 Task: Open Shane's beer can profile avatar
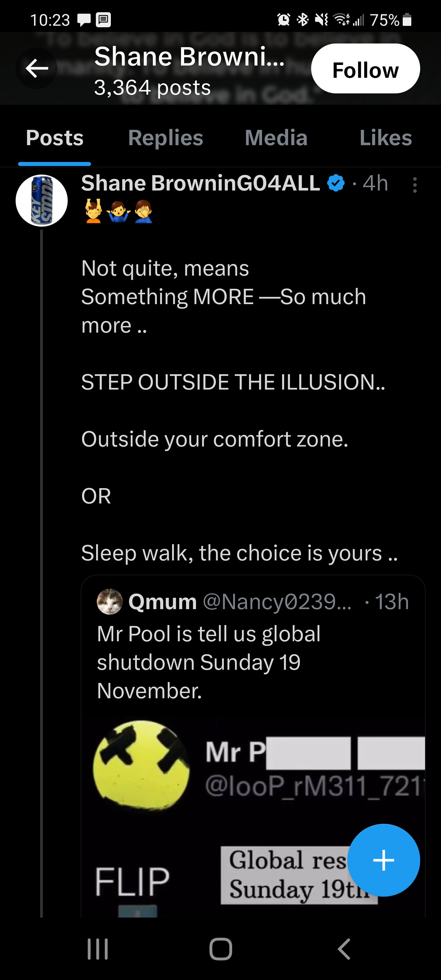[41, 201]
